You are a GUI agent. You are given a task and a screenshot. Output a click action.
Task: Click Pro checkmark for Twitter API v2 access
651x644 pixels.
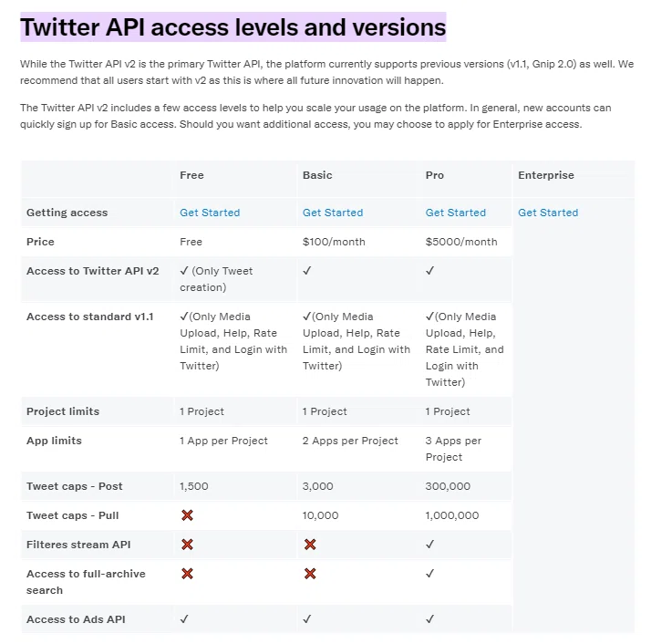click(x=430, y=271)
